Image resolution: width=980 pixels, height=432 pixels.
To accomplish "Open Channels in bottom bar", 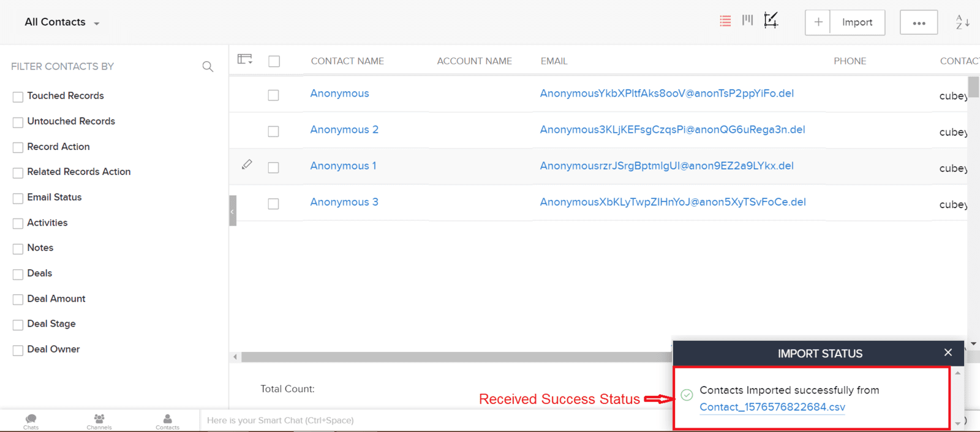I will pyautogui.click(x=99, y=422).
